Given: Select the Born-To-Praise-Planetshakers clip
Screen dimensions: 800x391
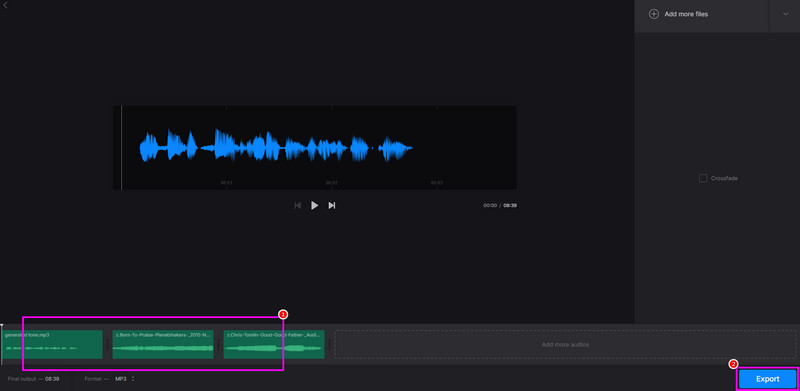Looking at the screenshot, I should tap(163, 345).
